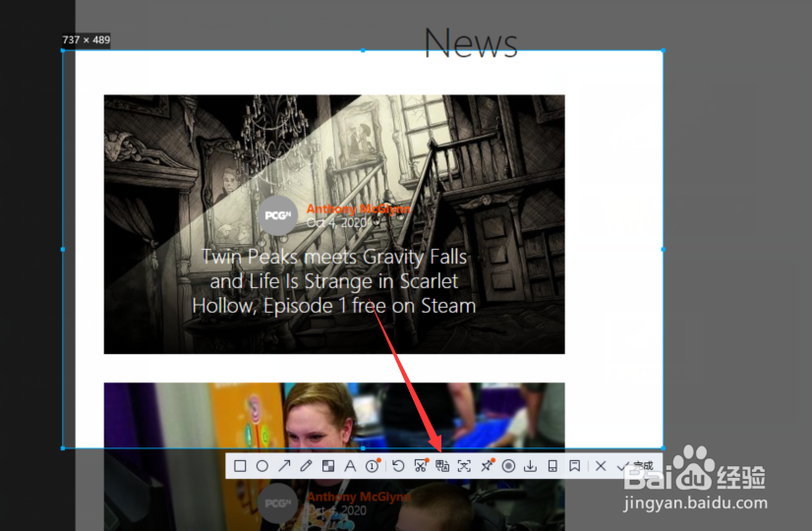The height and width of the screenshot is (531, 812).
Task: Open the Twin Peaks meets Gravity Falls headline
Action: [334, 281]
